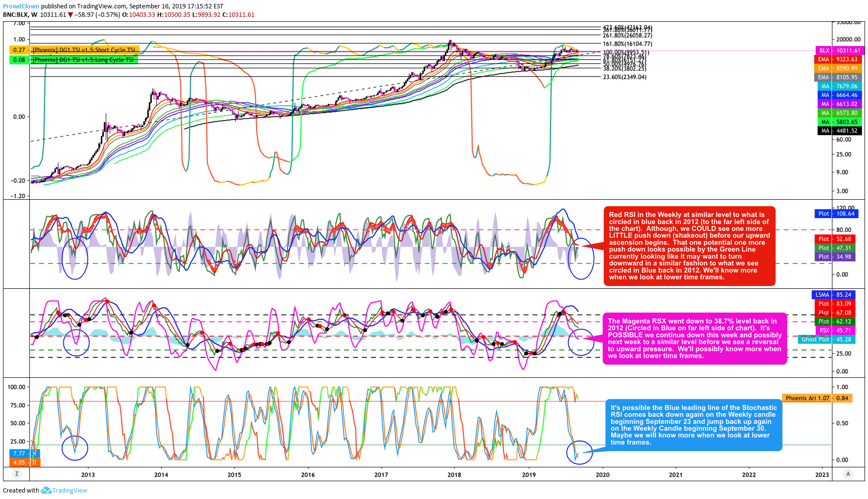Screen dimensions: 868x499
Task: Click the 23.60%(2349.04) Fibonacci level label
Action: tap(624, 77)
